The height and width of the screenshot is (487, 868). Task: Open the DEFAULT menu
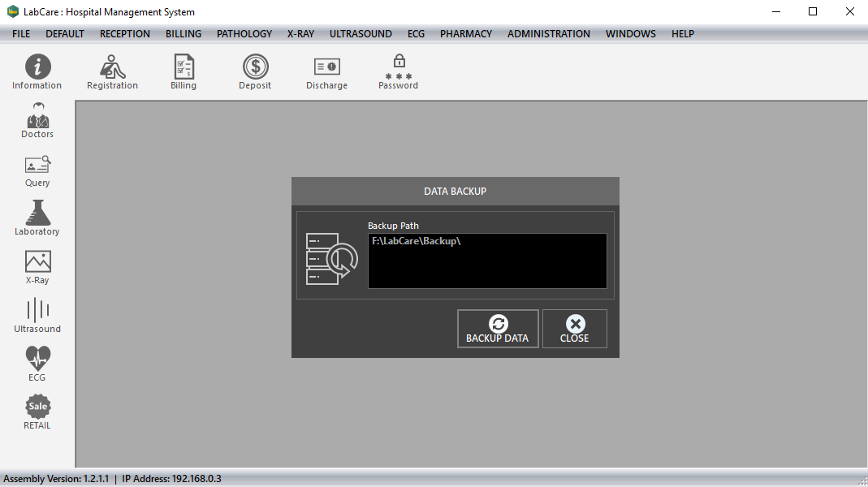coord(65,34)
